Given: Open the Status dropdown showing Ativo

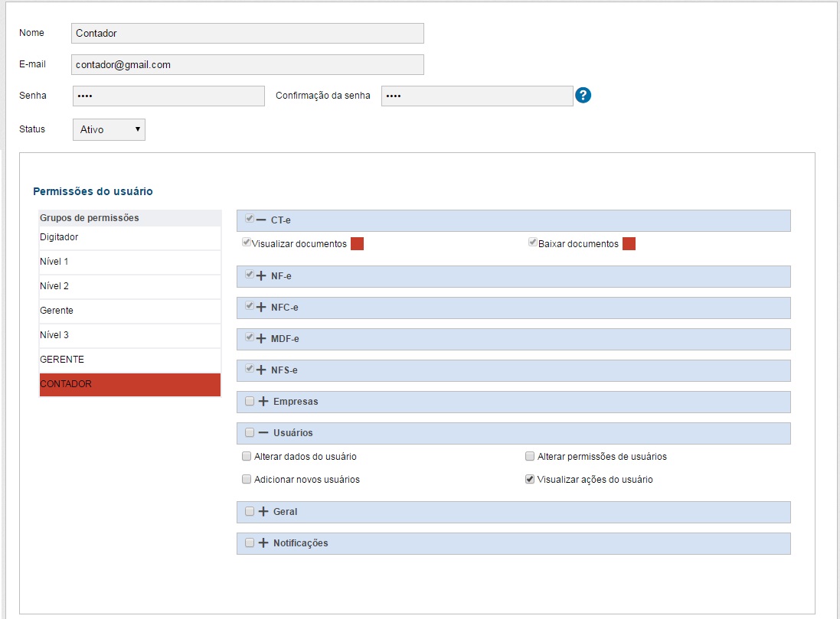Looking at the screenshot, I should (109, 129).
